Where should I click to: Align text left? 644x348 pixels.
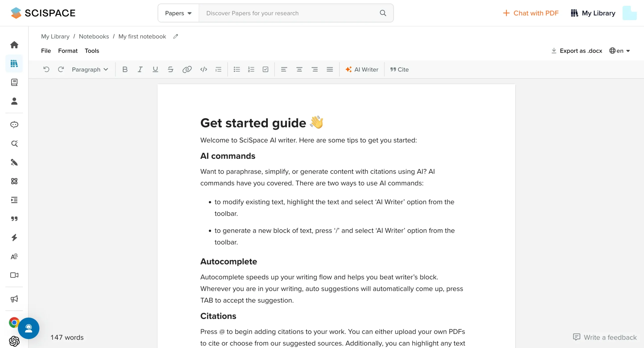(284, 69)
